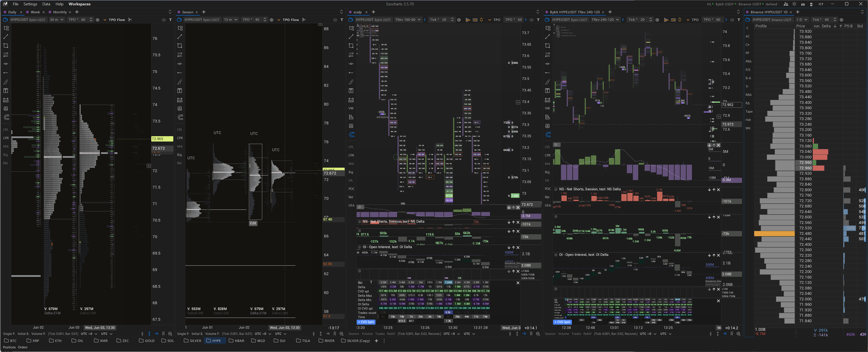Toggle text T icon in Sesson panel toolbar
868x352 pixels.
click(x=342, y=20)
